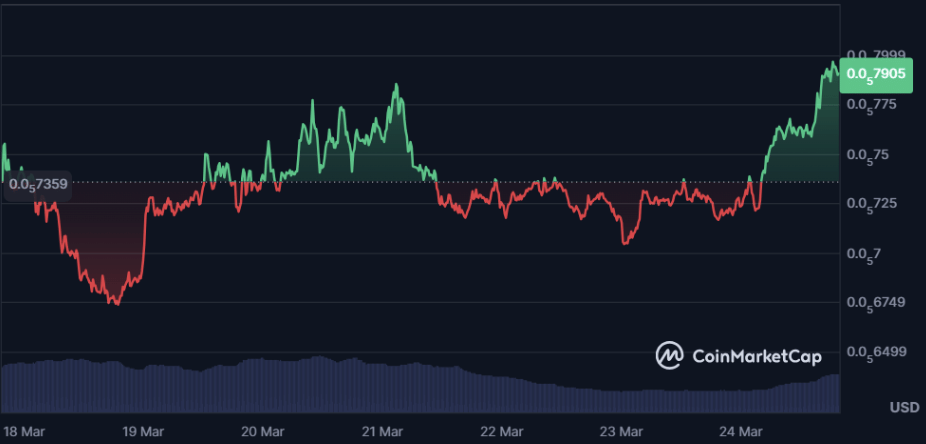Click the 23 Mar date tick
This screenshot has height=444, width=926.
(x=621, y=432)
